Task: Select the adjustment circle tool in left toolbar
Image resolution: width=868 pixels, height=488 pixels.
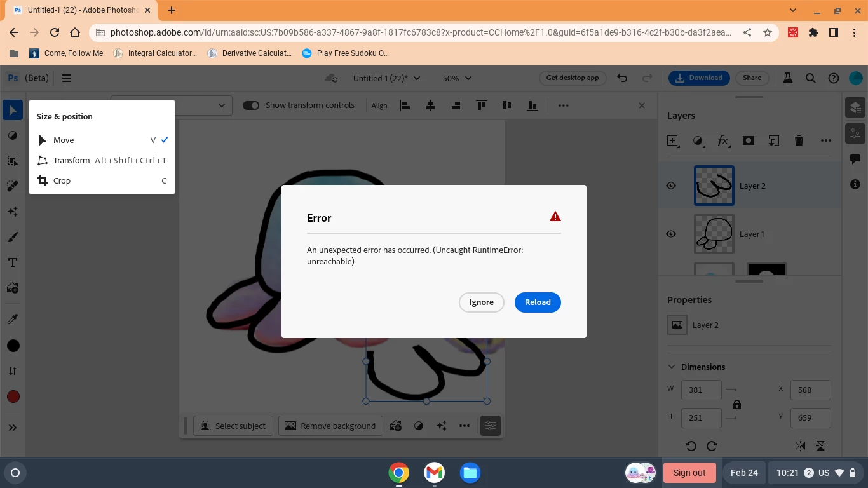Action: [x=13, y=135]
